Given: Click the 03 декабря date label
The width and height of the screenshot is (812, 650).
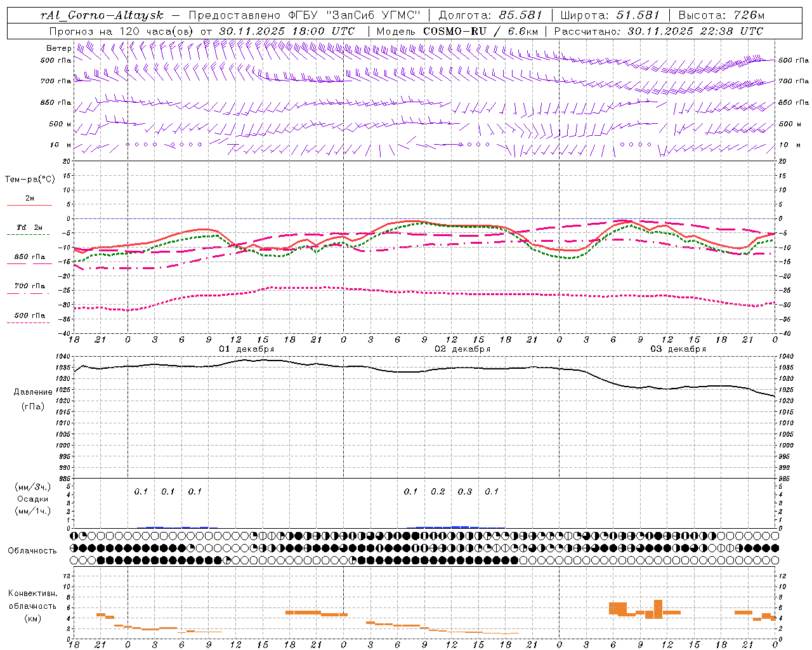Looking at the screenshot, I should click(x=678, y=349).
